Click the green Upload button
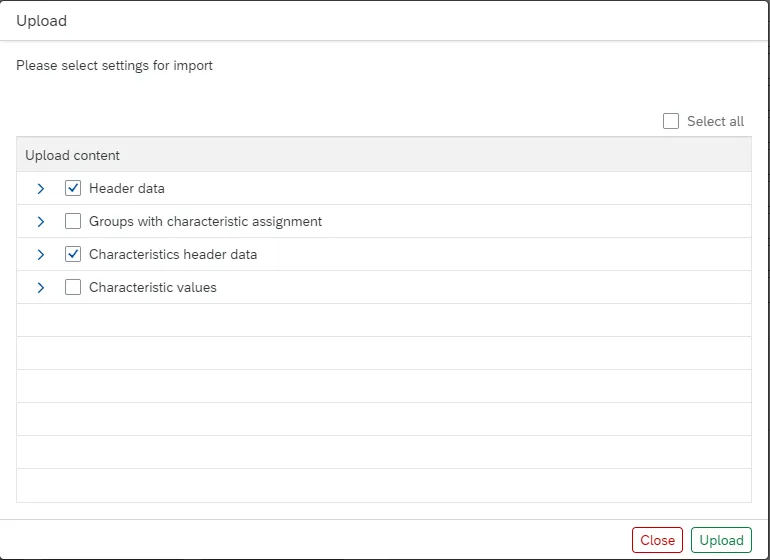Viewport: 770px width, 560px height. 721,540
